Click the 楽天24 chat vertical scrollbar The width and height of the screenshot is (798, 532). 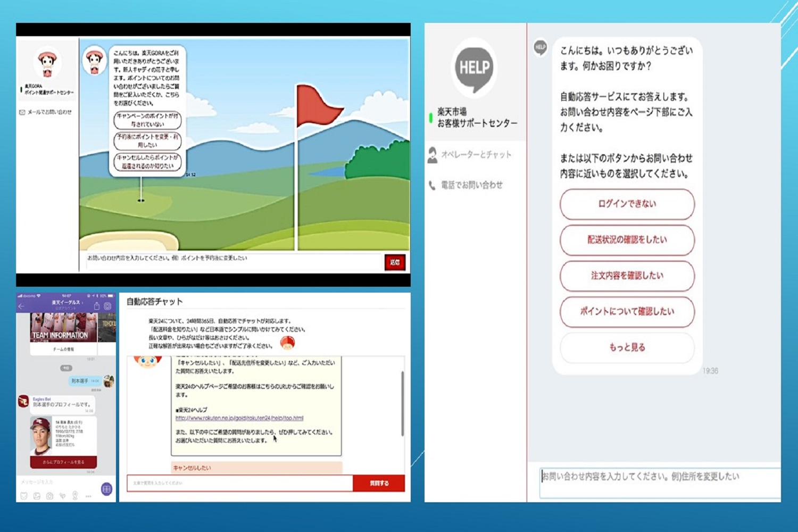click(x=403, y=404)
